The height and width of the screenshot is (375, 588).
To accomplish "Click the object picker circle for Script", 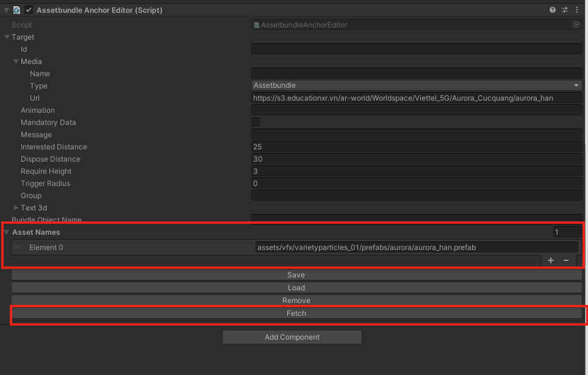I will coord(576,24).
